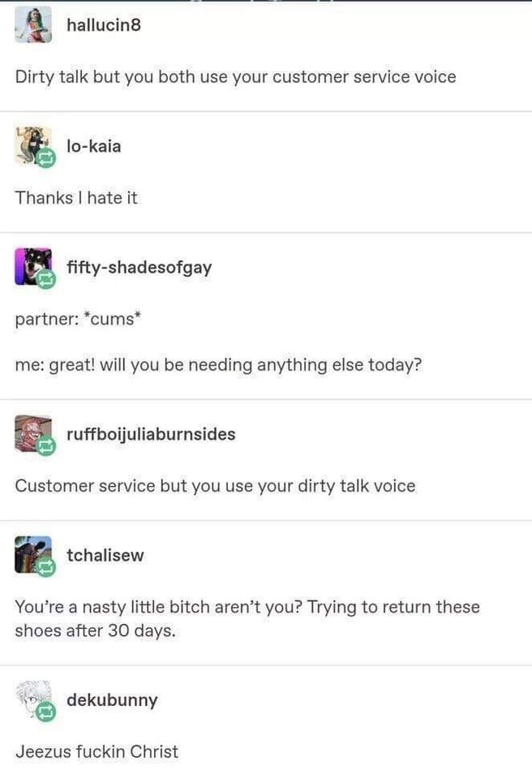
Task: Click reblog badge on tchalisew avatar
Action: 46,567
